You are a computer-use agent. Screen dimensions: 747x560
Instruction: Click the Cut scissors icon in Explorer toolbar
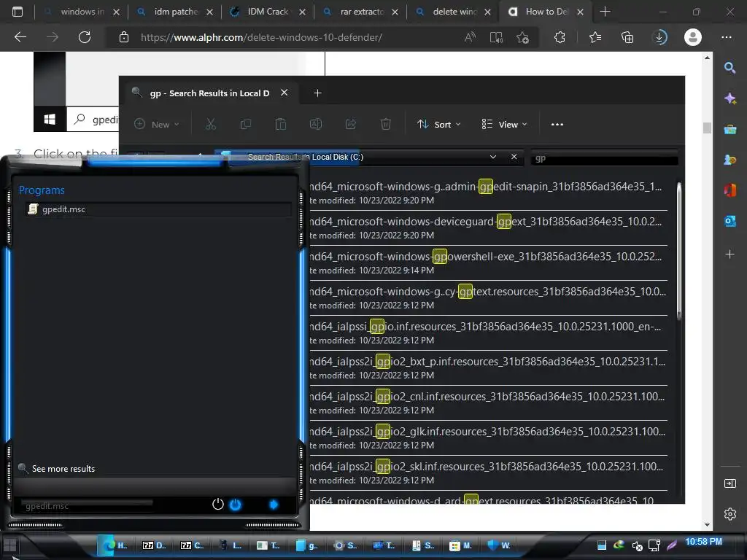pos(211,124)
